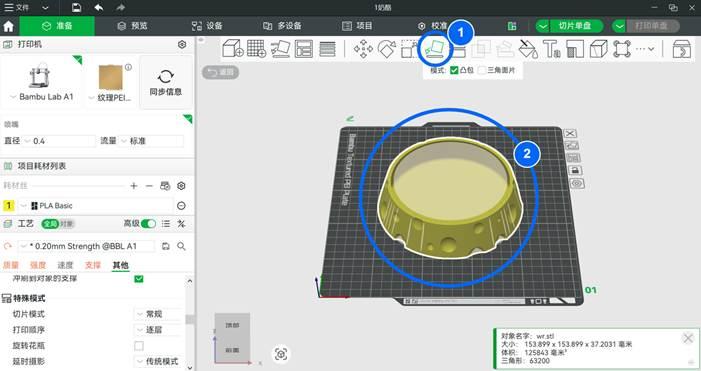
Task: Switch to the 预览 preview tab
Action: coord(132,26)
